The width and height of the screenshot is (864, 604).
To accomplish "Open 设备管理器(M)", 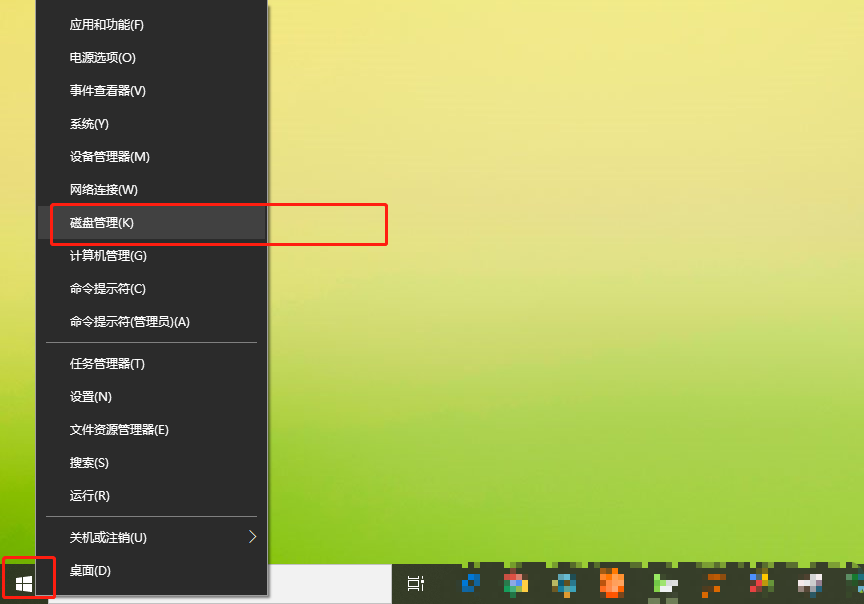I will point(109,157).
